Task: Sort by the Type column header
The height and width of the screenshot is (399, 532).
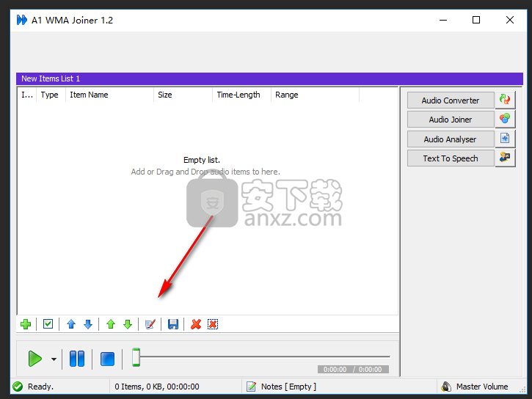Action: click(51, 95)
